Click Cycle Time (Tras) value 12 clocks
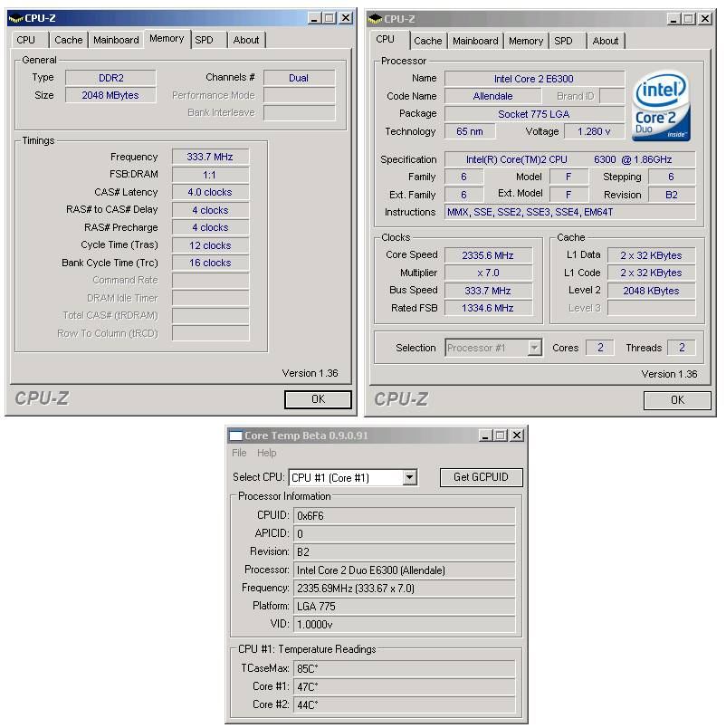 [x=210, y=245]
